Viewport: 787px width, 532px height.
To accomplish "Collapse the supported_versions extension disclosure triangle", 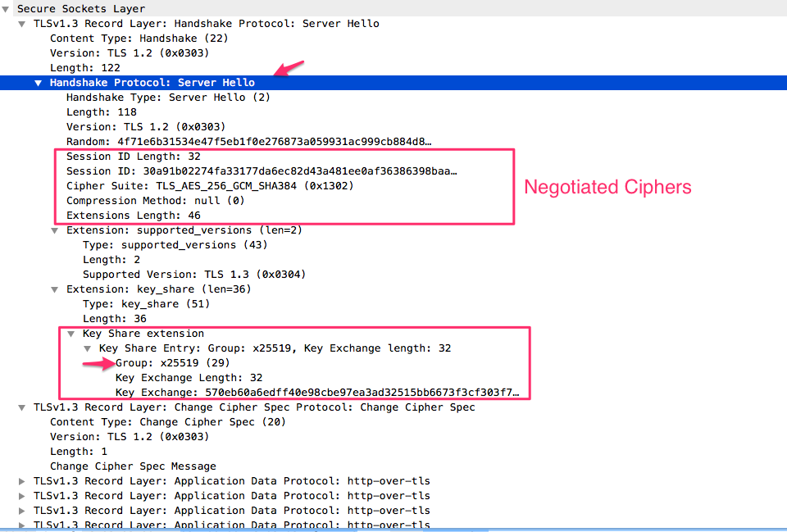I will [55, 230].
